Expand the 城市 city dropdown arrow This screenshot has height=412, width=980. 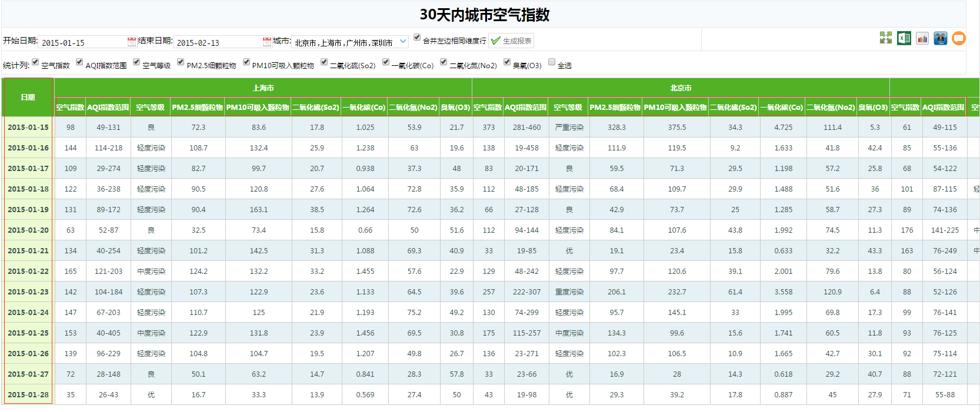pyautogui.click(x=403, y=42)
